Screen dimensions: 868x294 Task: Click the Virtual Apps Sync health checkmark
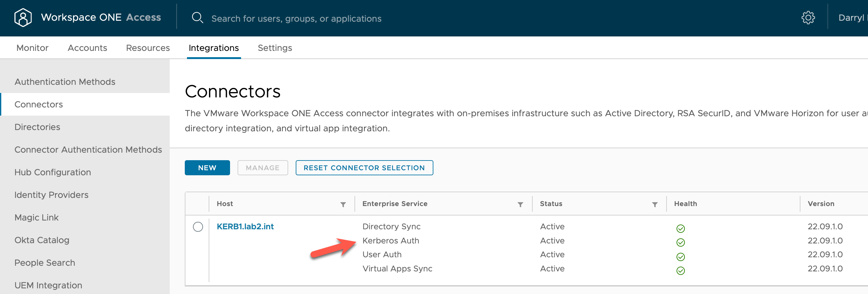pyautogui.click(x=680, y=271)
